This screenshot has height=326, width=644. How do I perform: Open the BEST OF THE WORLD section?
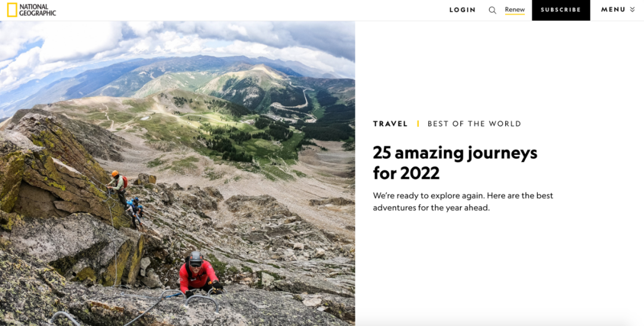pyautogui.click(x=474, y=123)
